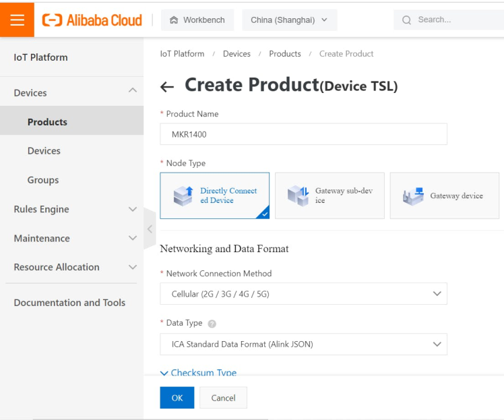The height and width of the screenshot is (420, 504).
Task: Select Directly Connected Device node type
Action: pyautogui.click(x=214, y=196)
